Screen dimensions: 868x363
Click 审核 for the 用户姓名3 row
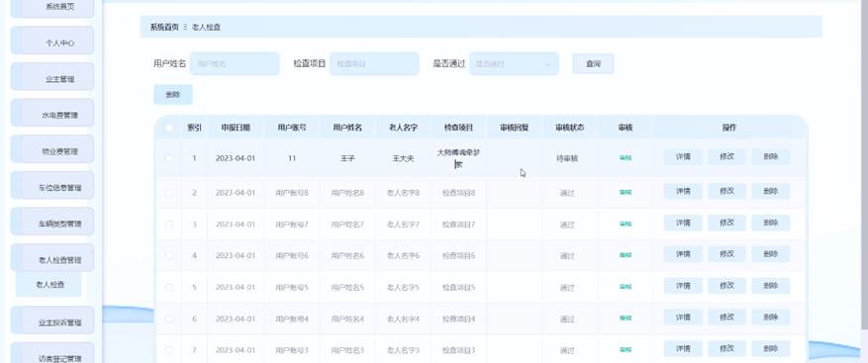(625, 349)
